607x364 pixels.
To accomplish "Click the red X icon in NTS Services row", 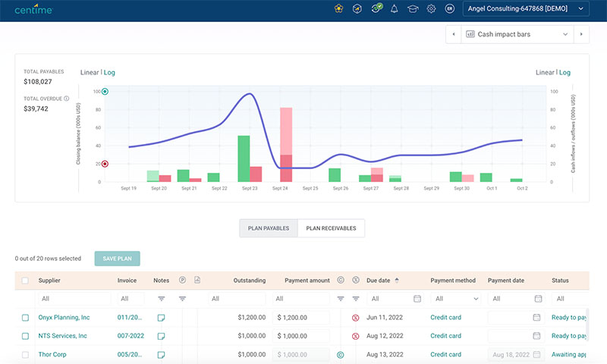I will coord(355,336).
